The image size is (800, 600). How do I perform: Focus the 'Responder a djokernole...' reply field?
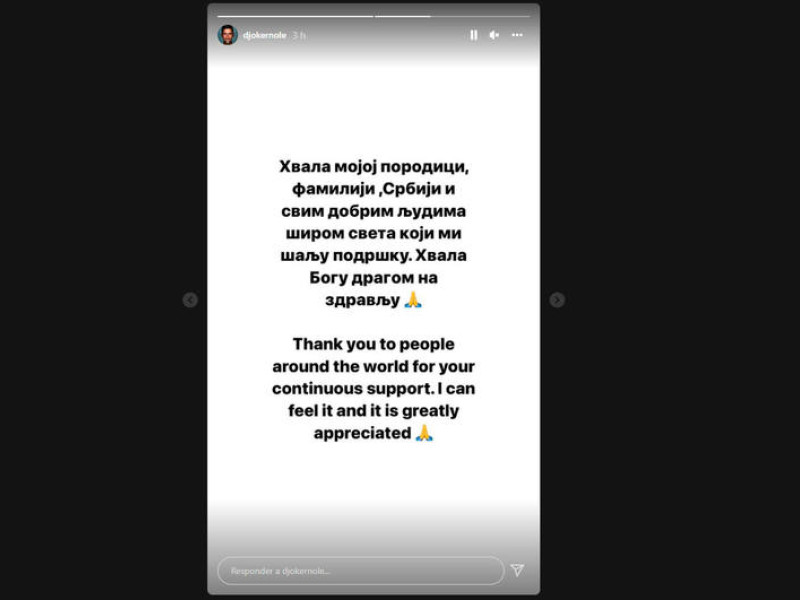361,570
